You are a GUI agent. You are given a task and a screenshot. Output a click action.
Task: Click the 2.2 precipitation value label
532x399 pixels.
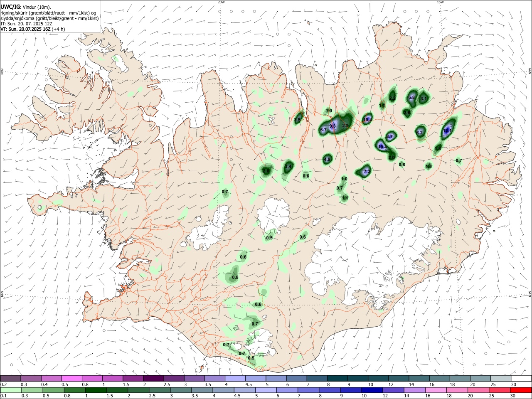[x=392, y=98]
